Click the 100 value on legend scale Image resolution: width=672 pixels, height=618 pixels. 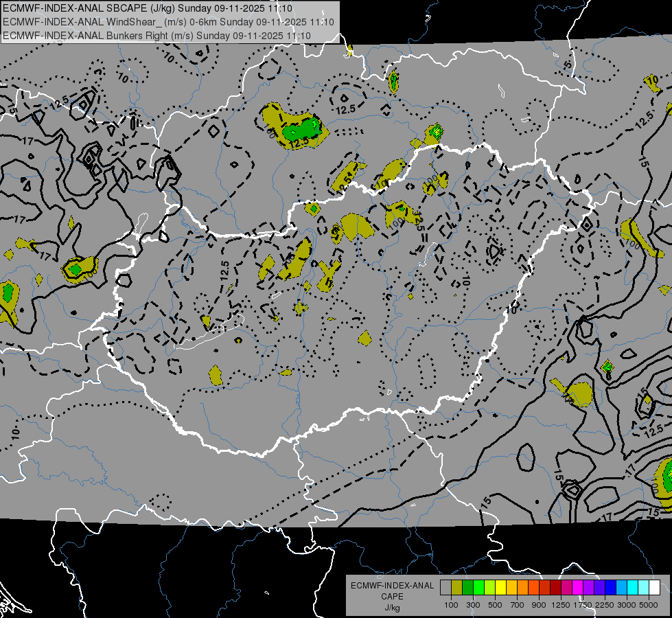tap(451, 605)
